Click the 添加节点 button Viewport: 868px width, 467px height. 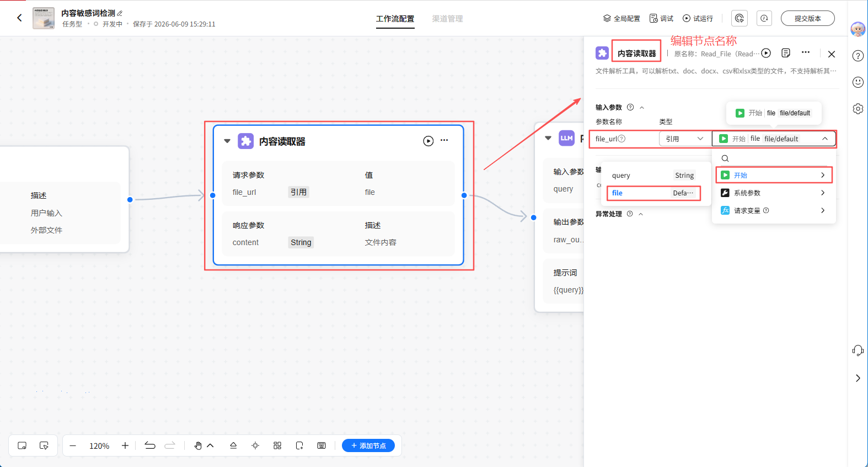[x=368, y=445]
